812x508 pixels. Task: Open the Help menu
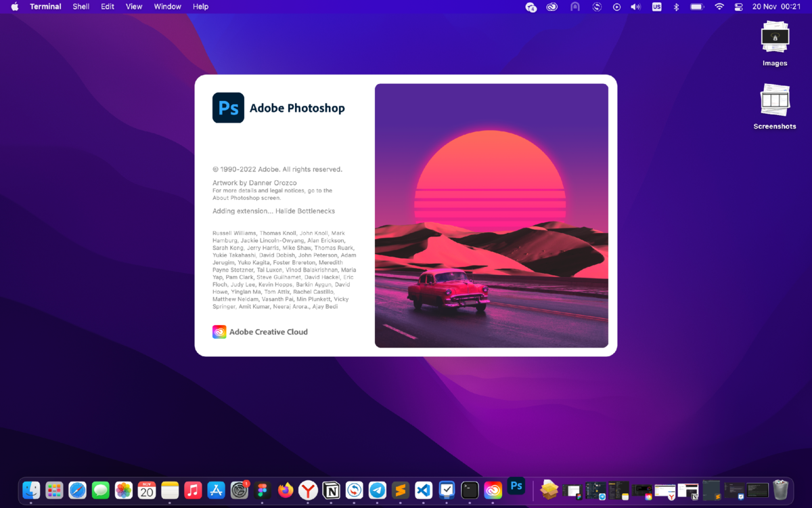point(200,7)
